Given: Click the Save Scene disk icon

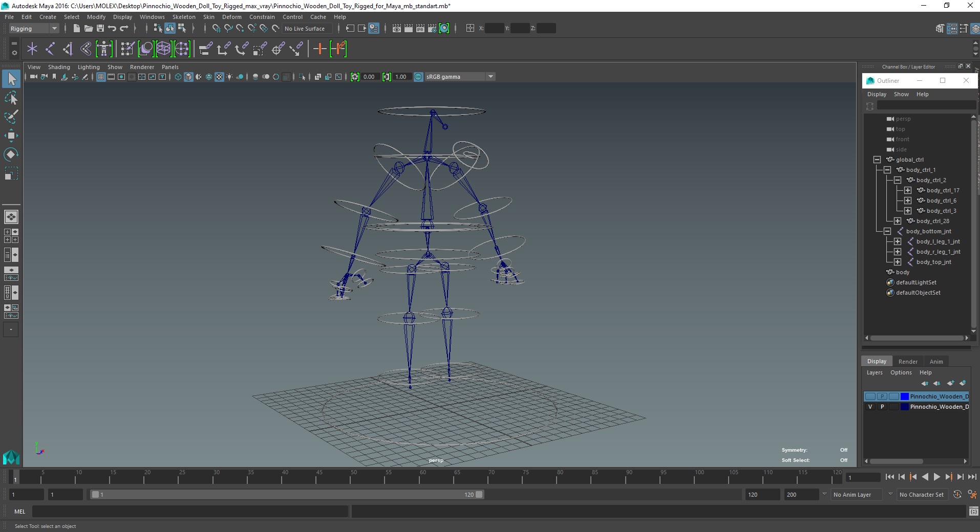Looking at the screenshot, I should tap(100, 29).
